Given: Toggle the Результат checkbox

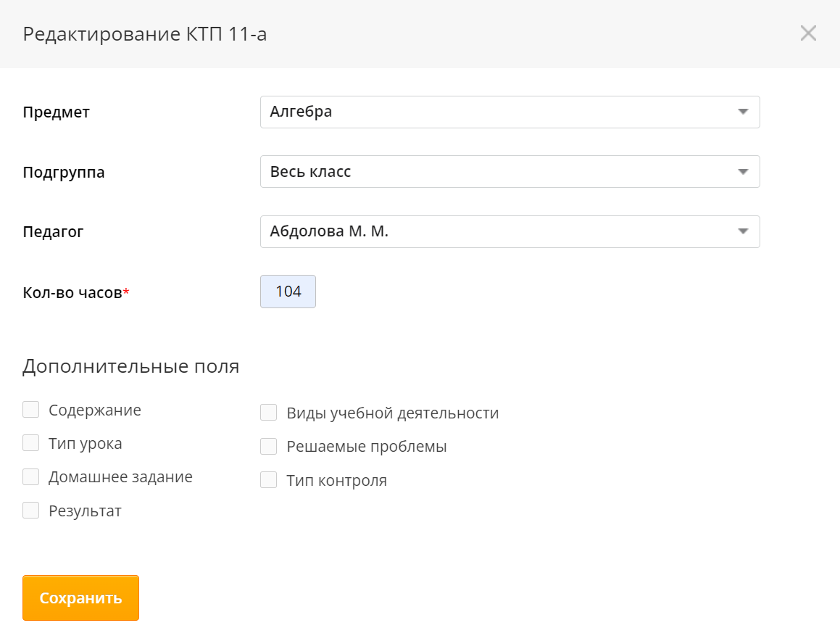Looking at the screenshot, I should [30, 511].
